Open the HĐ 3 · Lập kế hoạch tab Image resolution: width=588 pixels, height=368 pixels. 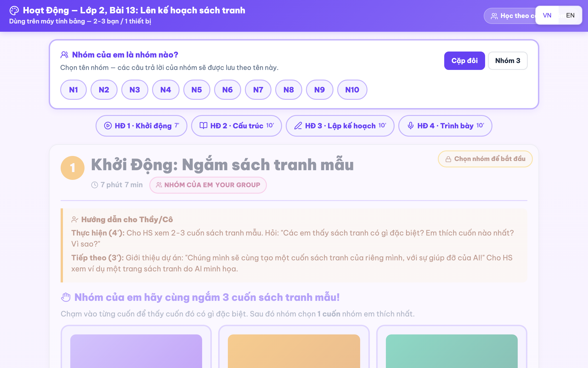340,126
